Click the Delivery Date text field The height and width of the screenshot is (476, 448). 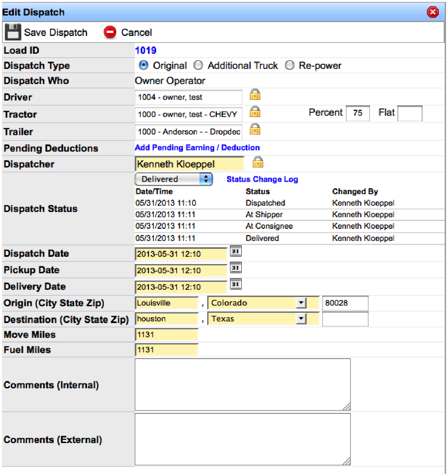(x=181, y=287)
